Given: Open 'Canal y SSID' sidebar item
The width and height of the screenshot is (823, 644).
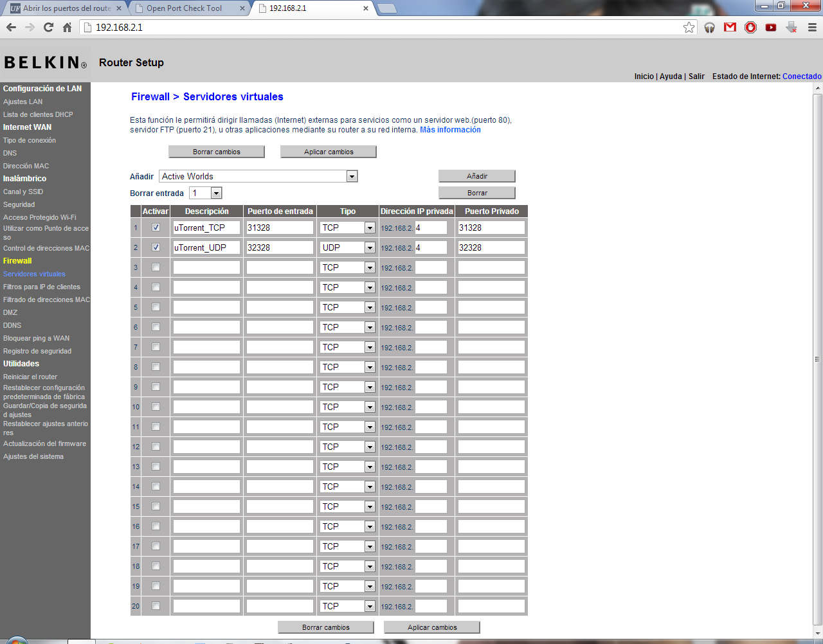Looking at the screenshot, I should pyautogui.click(x=23, y=192).
